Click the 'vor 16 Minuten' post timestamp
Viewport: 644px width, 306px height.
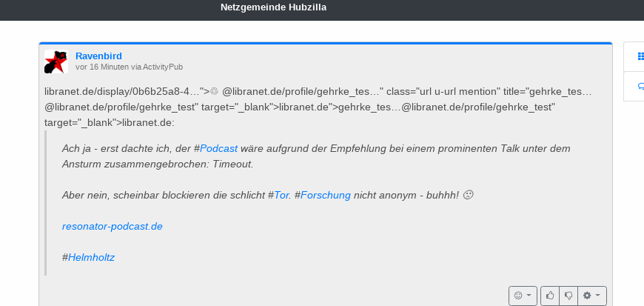[x=101, y=67]
